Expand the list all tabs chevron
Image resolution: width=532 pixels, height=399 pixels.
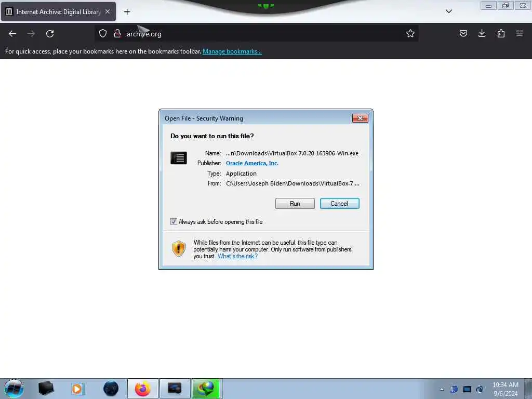point(448,11)
